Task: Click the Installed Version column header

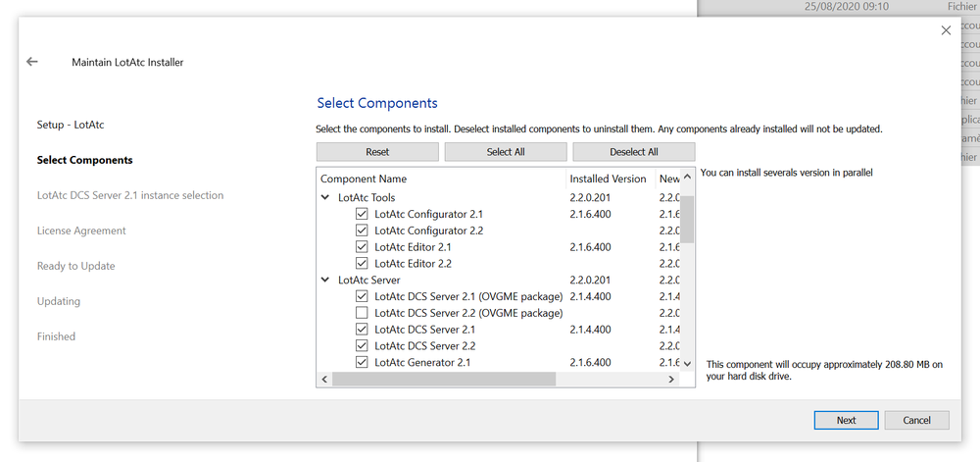Action: click(x=610, y=179)
